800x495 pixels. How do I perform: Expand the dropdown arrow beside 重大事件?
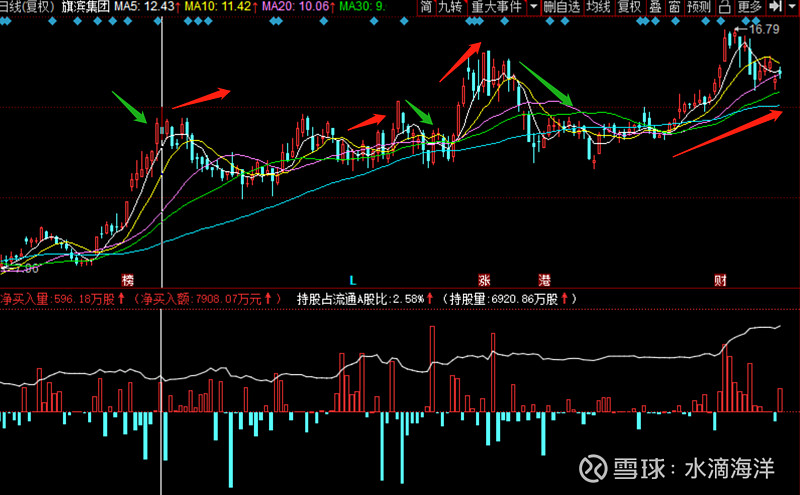pyautogui.click(x=533, y=7)
